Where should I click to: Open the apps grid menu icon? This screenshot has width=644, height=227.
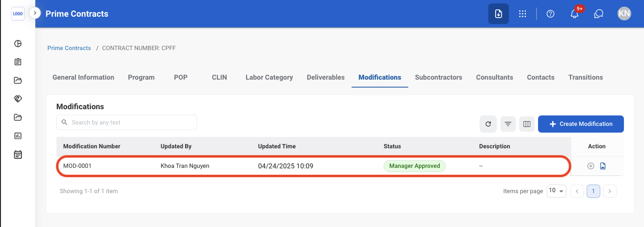[x=522, y=14]
